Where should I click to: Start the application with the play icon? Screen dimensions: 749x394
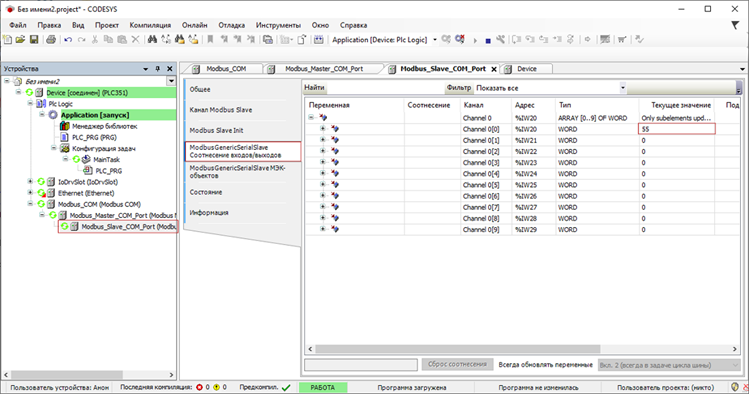click(x=475, y=40)
